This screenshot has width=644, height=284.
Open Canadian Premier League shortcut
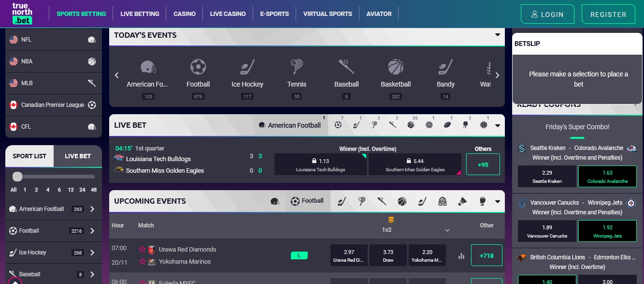[x=54, y=105]
